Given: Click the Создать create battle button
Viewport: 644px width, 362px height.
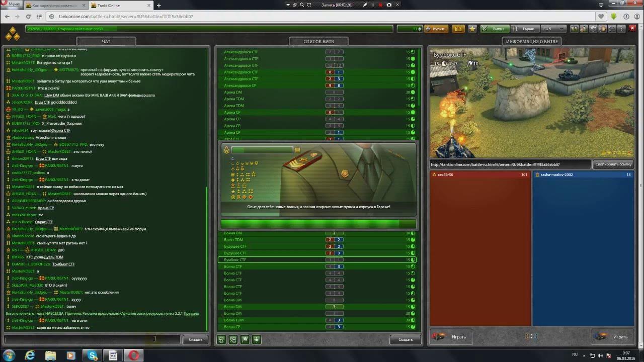Looking at the screenshot, I should point(406,339).
